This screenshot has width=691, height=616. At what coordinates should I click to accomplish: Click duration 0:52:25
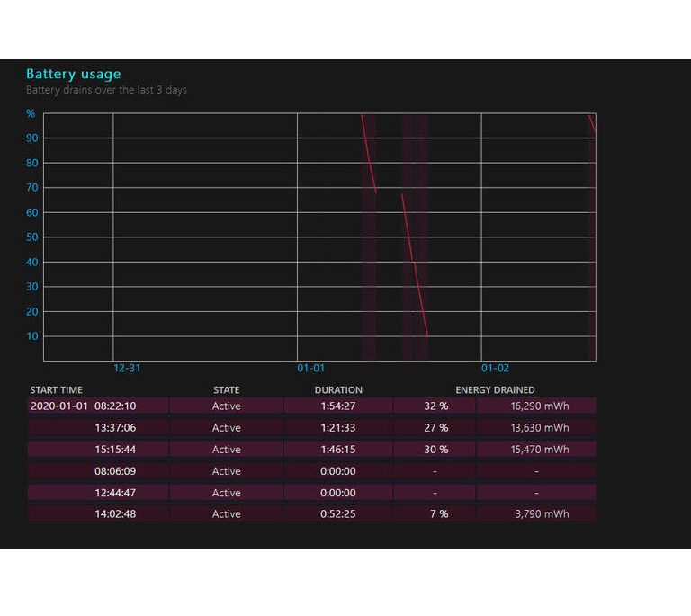coord(338,513)
